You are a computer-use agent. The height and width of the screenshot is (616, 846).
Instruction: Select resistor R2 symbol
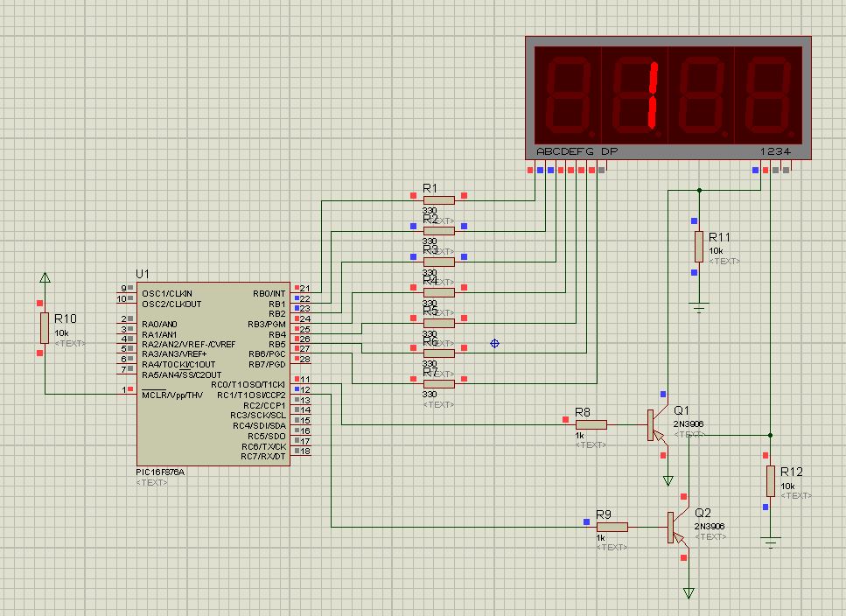point(438,231)
